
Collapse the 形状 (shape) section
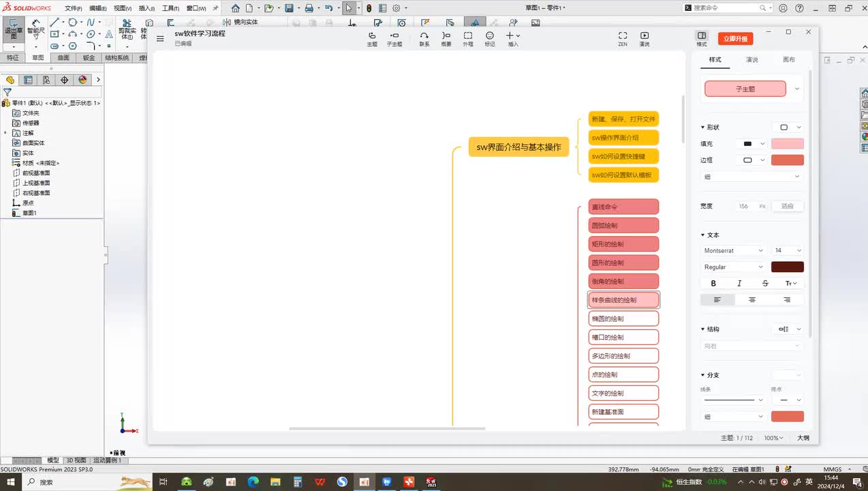[x=703, y=128]
